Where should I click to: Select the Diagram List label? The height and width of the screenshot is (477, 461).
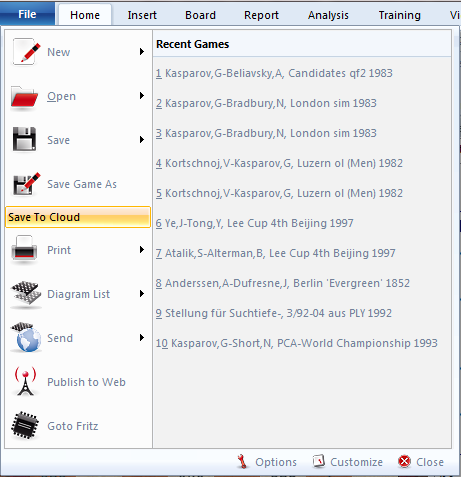tap(78, 294)
